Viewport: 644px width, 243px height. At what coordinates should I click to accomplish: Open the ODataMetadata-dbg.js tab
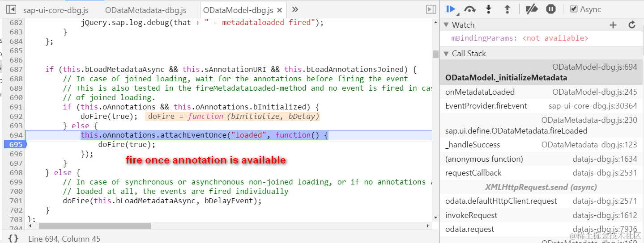coord(146,10)
